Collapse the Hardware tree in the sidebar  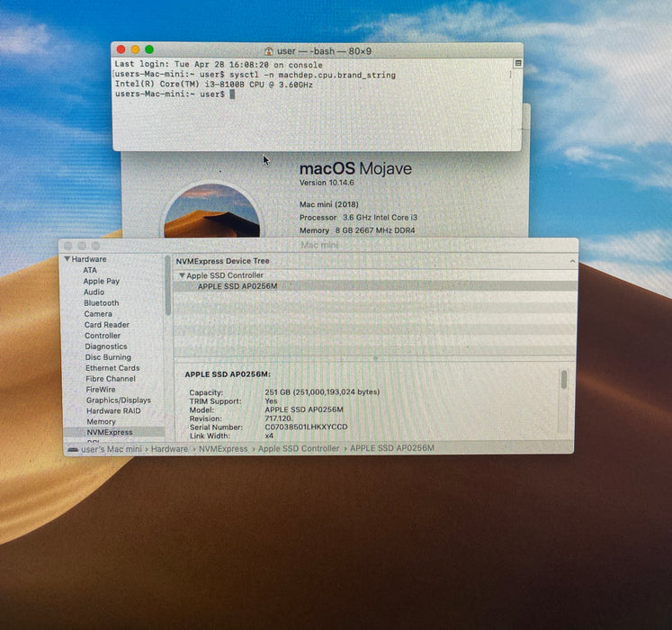67,259
